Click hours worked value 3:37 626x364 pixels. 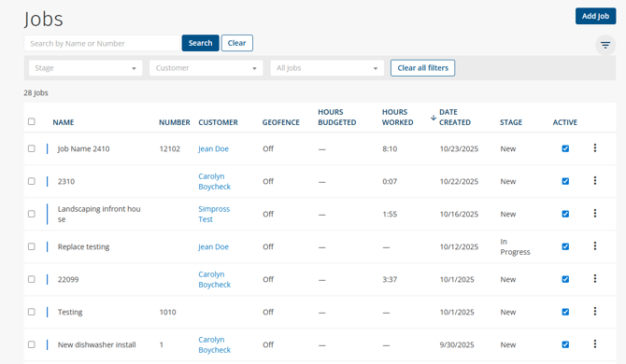(390, 279)
